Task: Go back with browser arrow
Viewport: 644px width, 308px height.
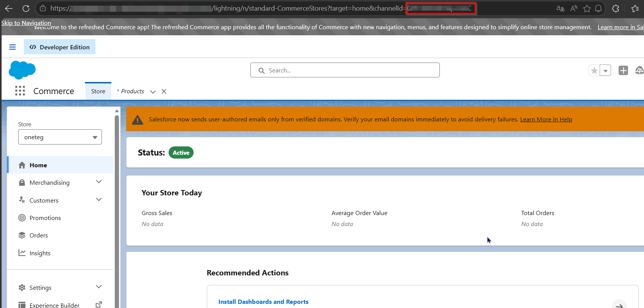Action: coord(9,8)
